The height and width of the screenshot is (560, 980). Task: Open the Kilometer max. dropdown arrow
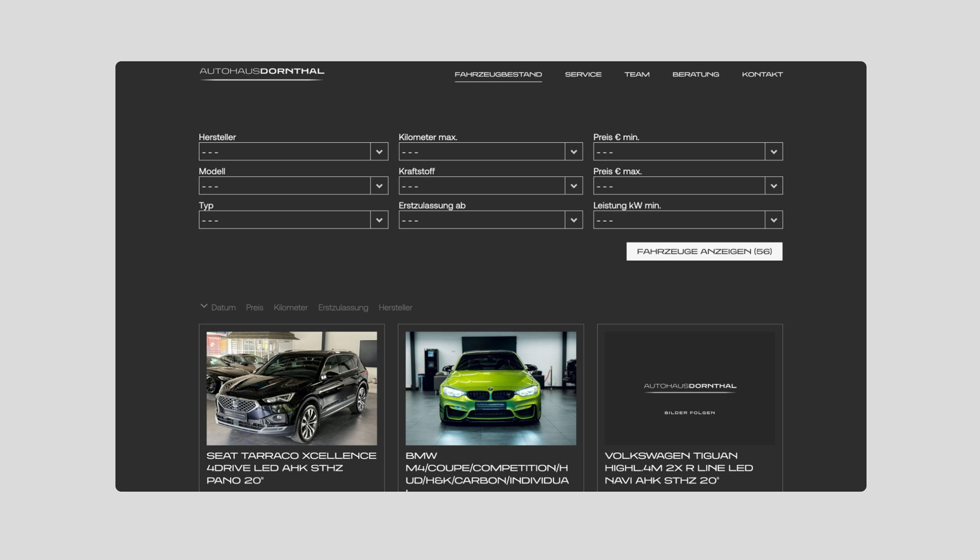[x=574, y=152]
